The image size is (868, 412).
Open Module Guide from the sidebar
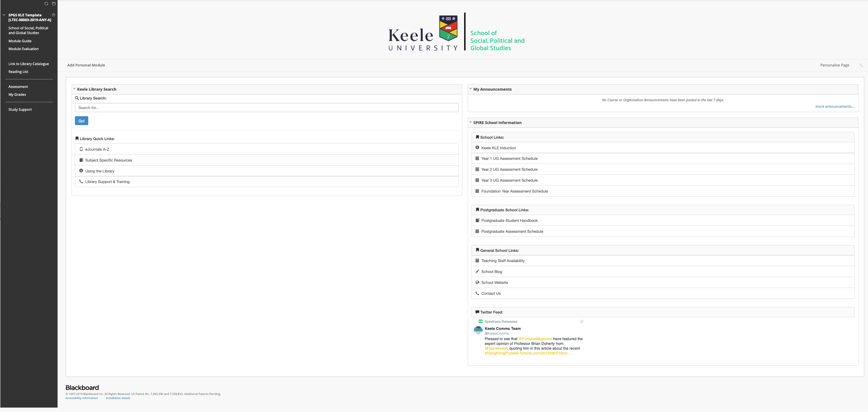(x=20, y=41)
